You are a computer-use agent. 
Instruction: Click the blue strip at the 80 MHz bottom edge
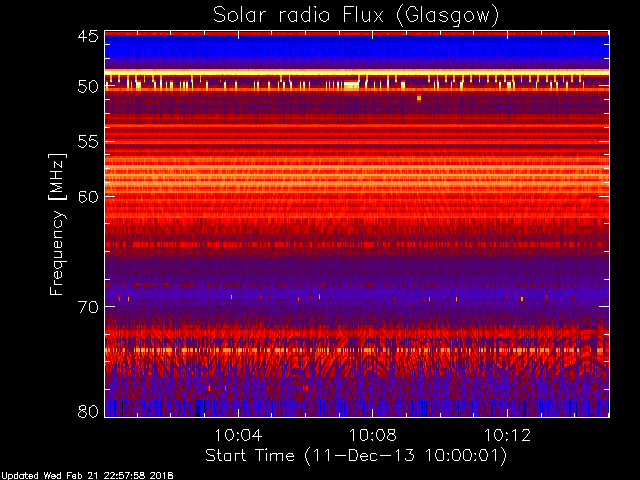(x=356, y=408)
